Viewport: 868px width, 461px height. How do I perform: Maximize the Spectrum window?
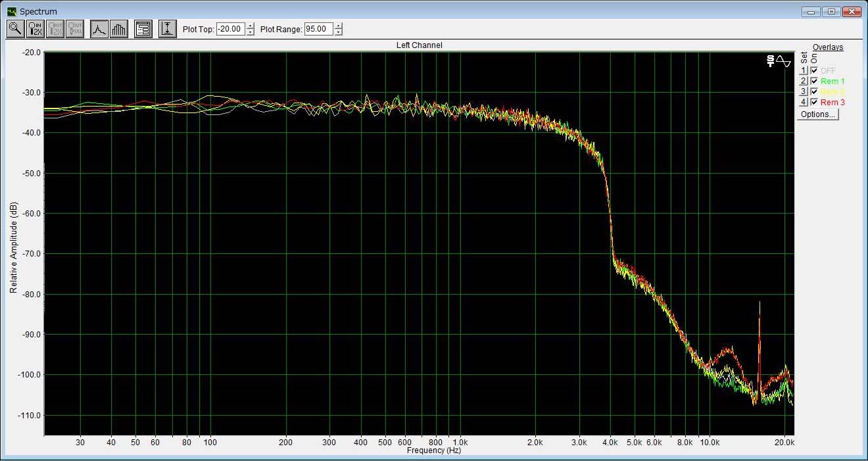tap(832, 11)
